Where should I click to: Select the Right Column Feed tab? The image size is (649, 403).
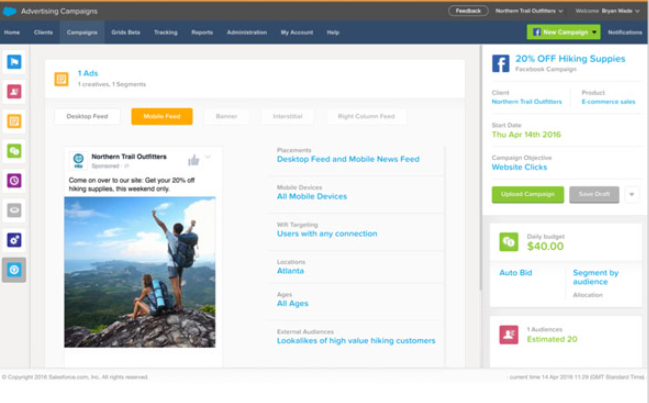click(366, 116)
